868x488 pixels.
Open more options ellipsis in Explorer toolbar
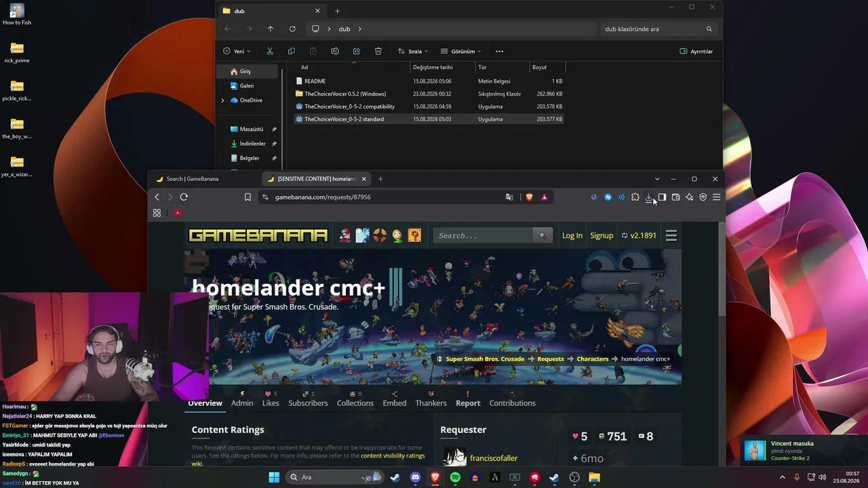(x=500, y=52)
